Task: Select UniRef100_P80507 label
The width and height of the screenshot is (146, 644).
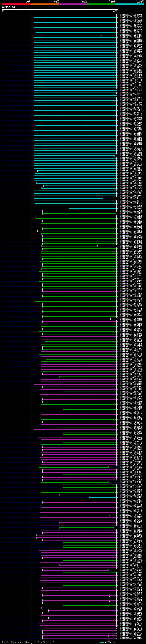Action: coord(131,573)
